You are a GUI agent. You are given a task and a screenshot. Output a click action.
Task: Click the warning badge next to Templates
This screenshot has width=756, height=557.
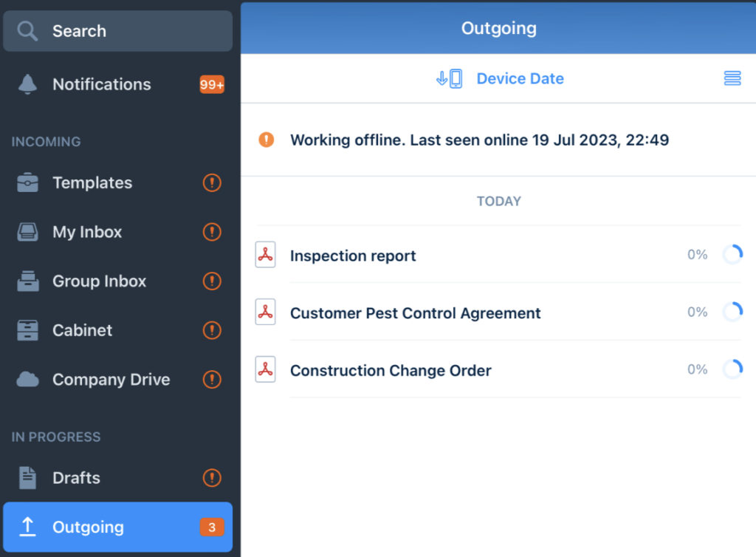click(212, 182)
